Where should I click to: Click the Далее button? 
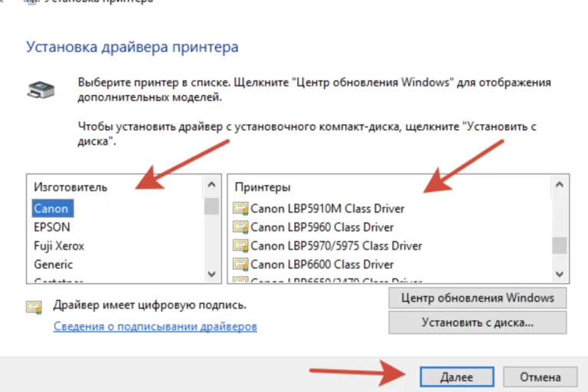(x=457, y=377)
